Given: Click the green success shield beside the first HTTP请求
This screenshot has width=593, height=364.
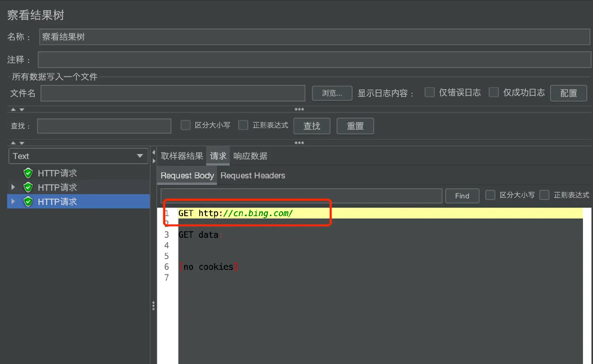Looking at the screenshot, I should pos(28,173).
